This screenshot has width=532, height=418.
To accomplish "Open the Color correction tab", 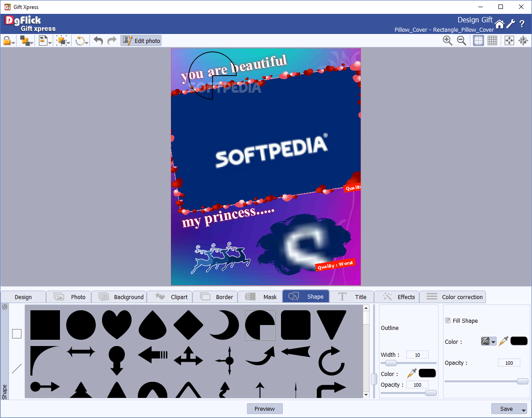I will (453, 297).
